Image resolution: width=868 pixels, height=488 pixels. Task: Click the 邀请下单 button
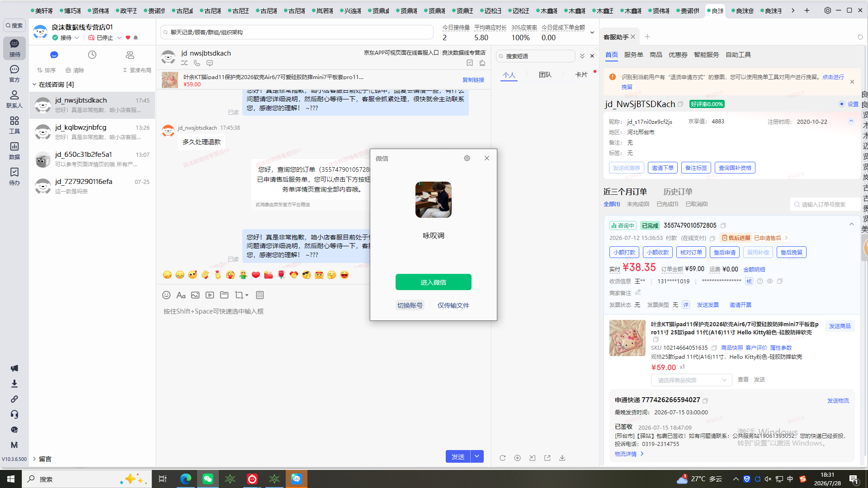coord(663,168)
